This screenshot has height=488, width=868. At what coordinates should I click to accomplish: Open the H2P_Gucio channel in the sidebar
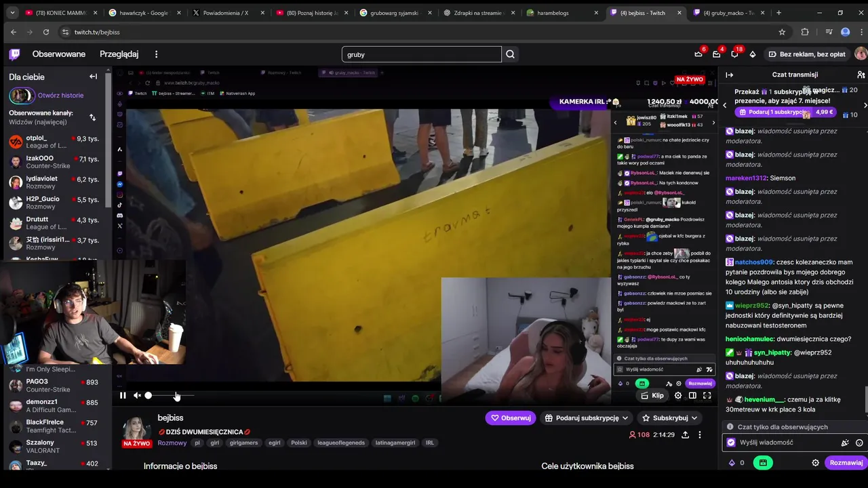click(x=54, y=203)
